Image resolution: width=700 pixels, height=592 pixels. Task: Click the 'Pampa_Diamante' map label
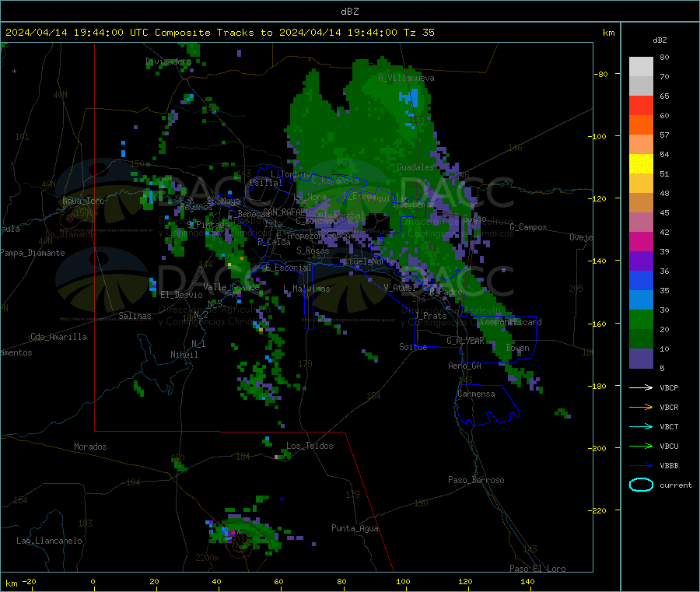pos(32,253)
